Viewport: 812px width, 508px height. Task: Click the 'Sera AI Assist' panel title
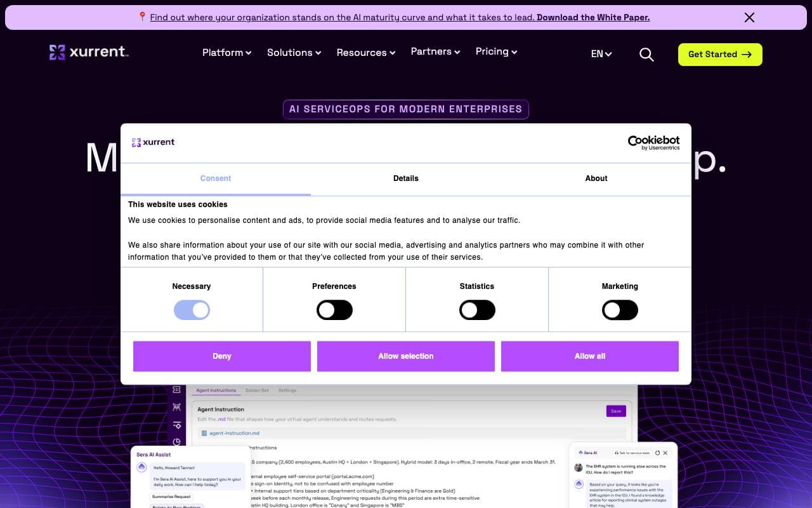point(154,455)
